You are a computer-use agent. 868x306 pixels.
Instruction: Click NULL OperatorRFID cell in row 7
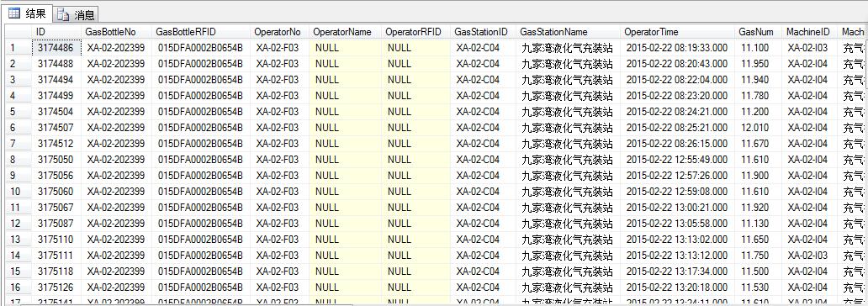coord(416,144)
